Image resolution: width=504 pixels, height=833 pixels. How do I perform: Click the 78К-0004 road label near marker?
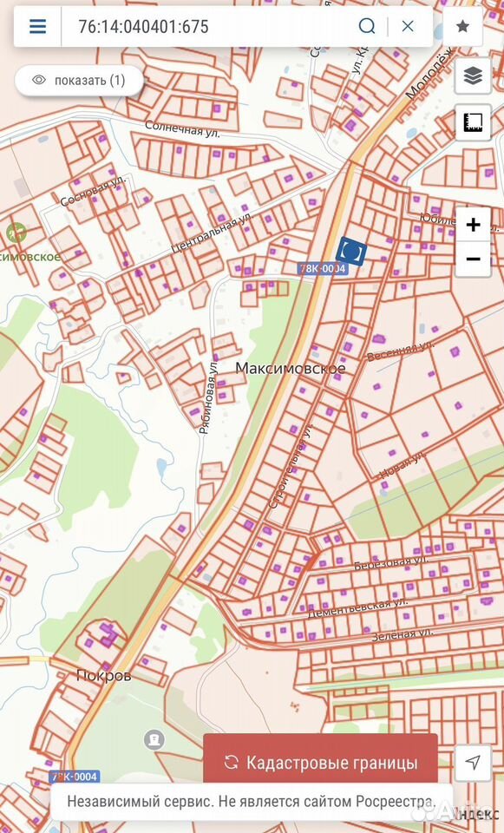[323, 269]
